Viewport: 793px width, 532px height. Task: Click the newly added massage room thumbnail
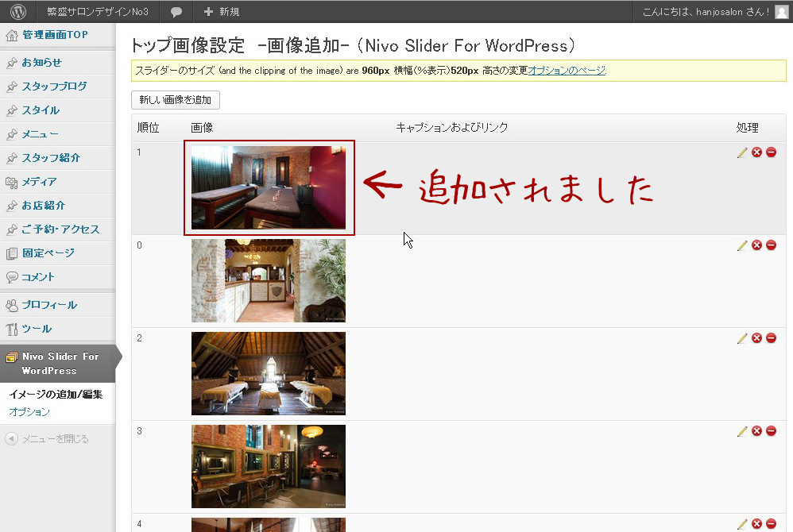tap(269, 187)
